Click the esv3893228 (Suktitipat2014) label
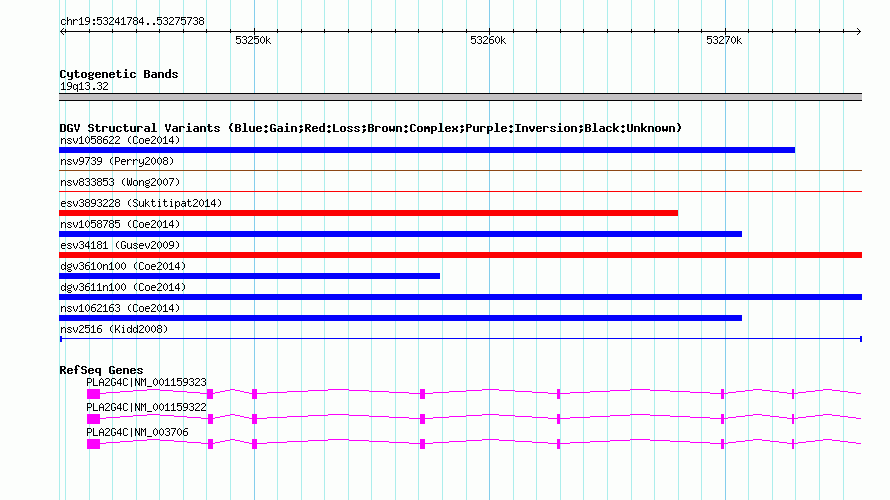This screenshot has height=500, width=890. pyautogui.click(x=141, y=203)
